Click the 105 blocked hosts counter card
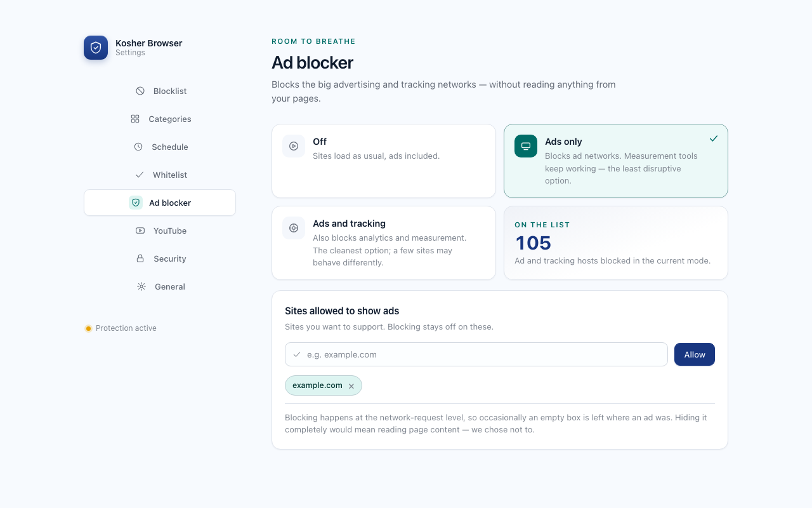Screen dimensions: 812x508 tap(616, 243)
